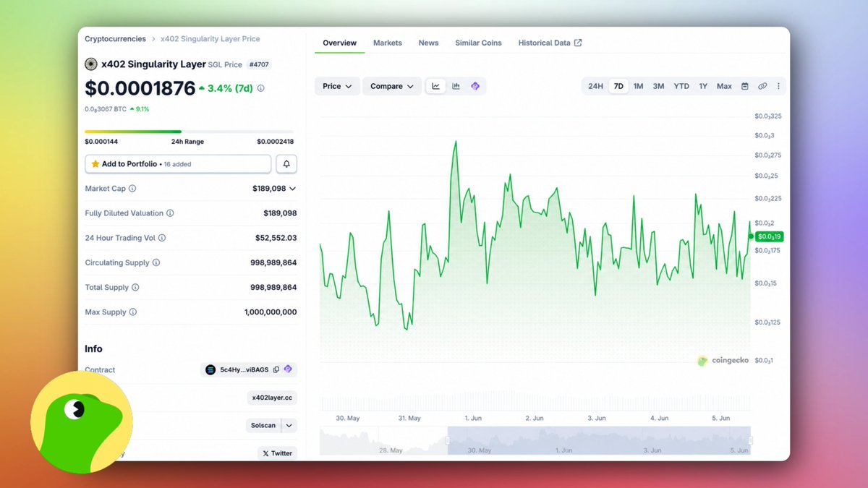Click the Historical Data external link icon
The image size is (868, 488).
coord(578,43)
